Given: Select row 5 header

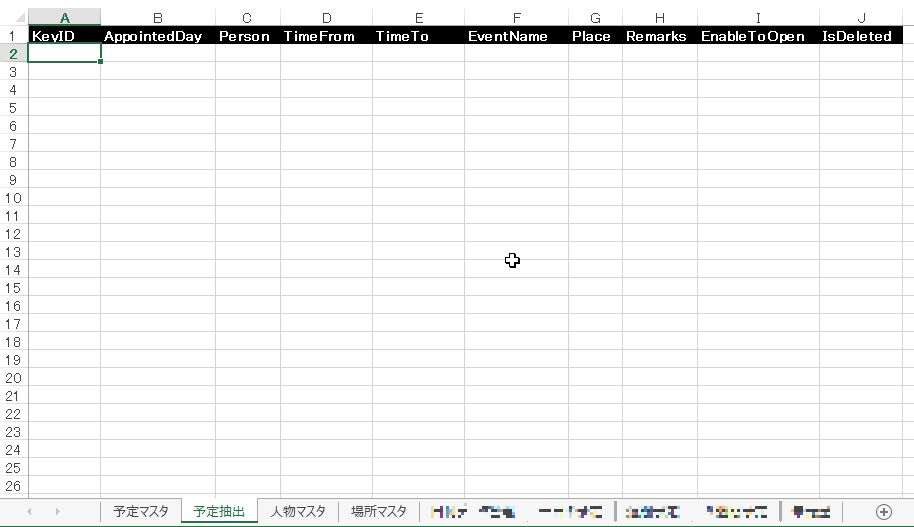Looking at the screenshot, I should (13, 108).
